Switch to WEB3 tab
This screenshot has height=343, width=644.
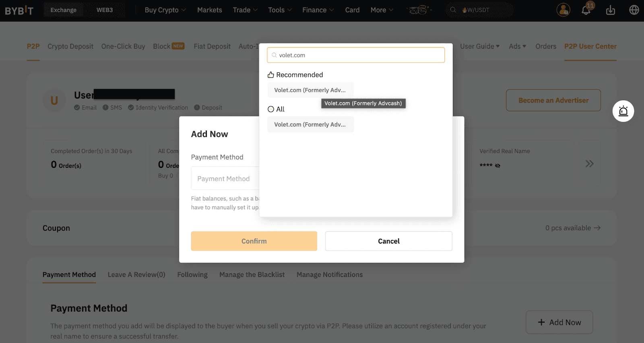click(105, 10)
